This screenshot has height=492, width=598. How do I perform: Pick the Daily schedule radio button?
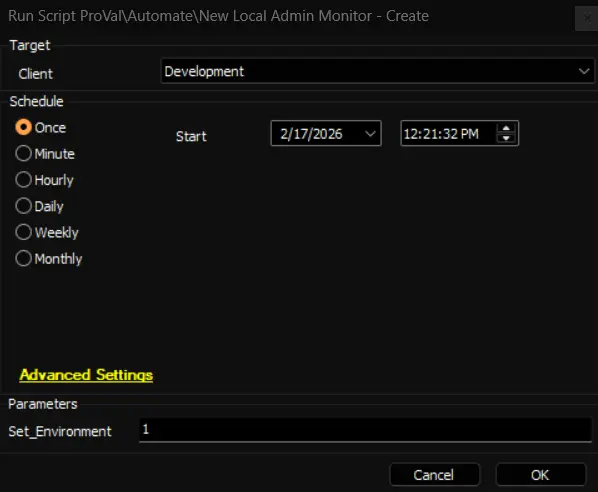[x=23, y=206]
